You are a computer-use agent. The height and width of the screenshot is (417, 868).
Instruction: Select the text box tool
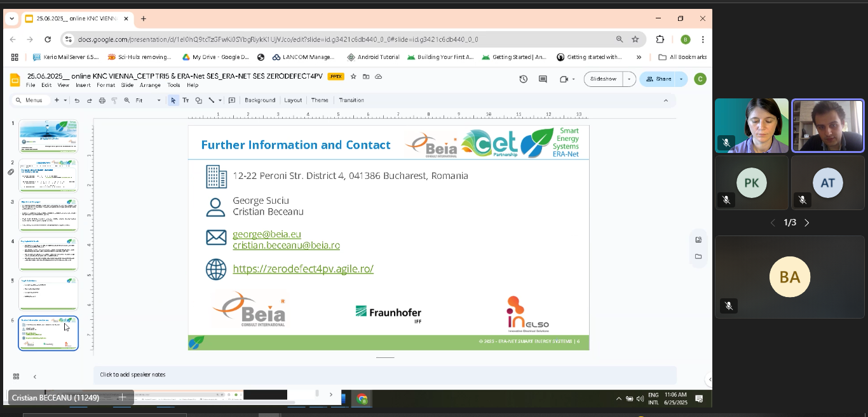coord(186,100)
